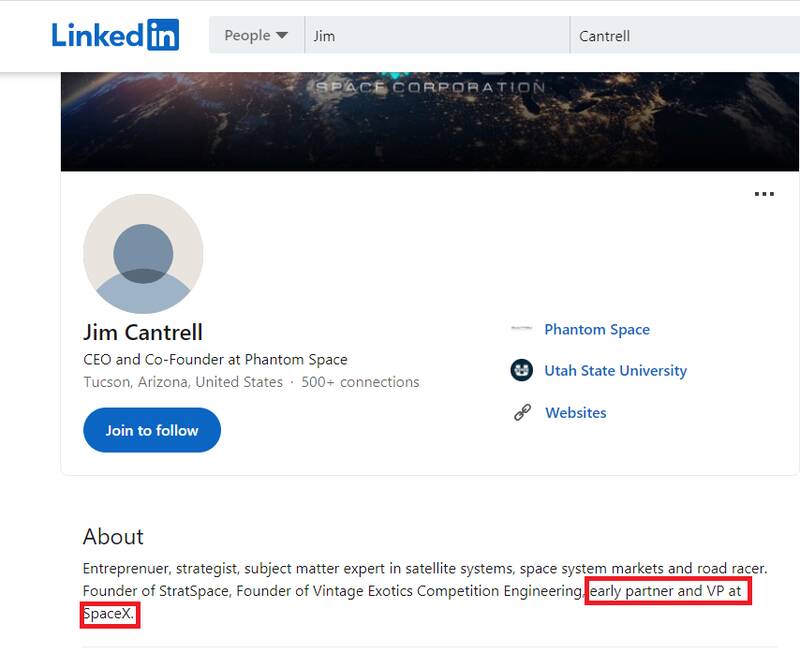Open the Phantom Space company link
Screen dimensions: 800x668
[x=597, y=329]
